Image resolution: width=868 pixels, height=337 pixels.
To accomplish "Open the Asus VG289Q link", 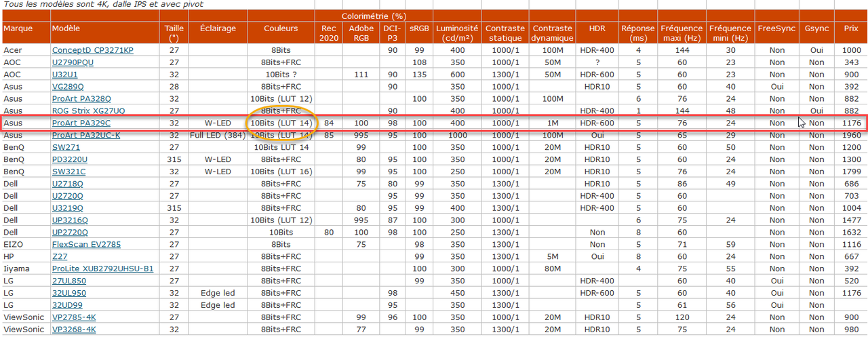I will (x=68, y=87).
